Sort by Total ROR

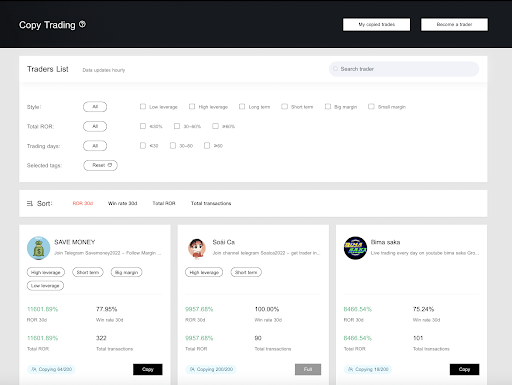pyautogui.click(x=164, y=203)
